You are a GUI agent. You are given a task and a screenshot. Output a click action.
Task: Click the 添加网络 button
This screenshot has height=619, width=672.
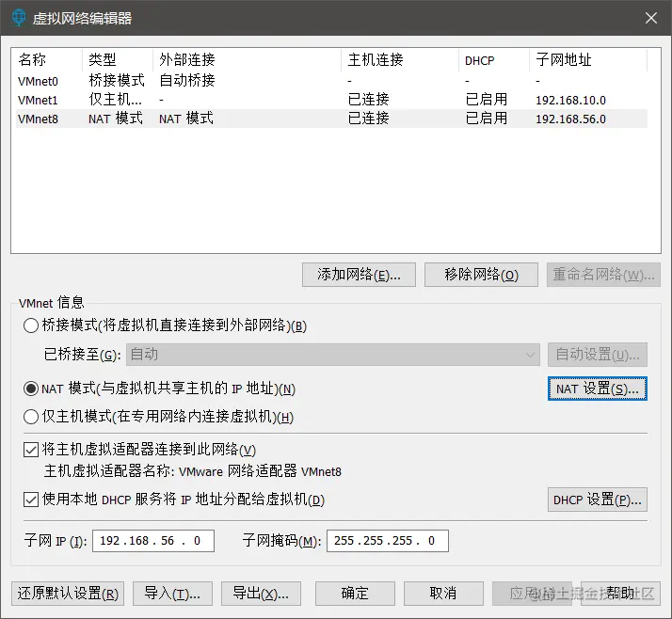pos(359,275)
